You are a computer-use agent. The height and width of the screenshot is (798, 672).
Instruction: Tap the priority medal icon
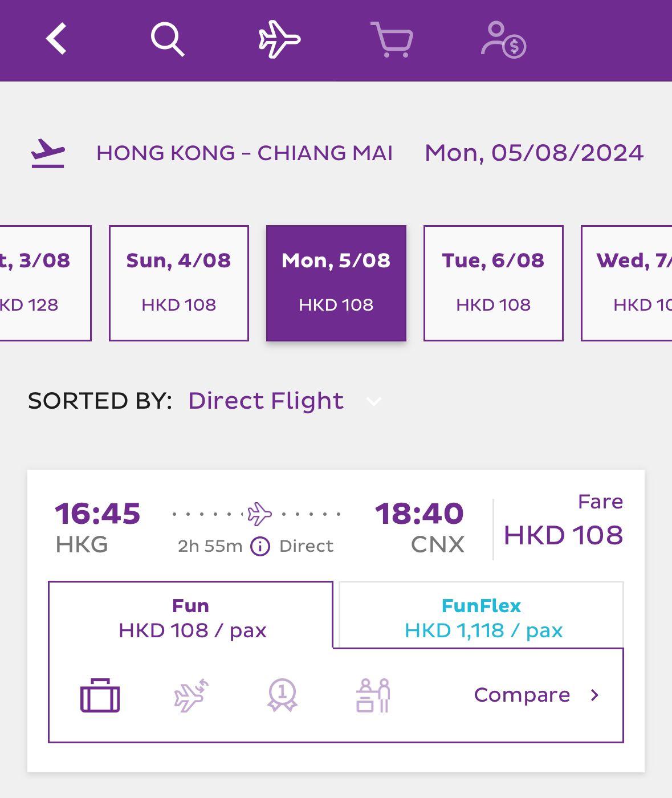[x=282, y=695]
